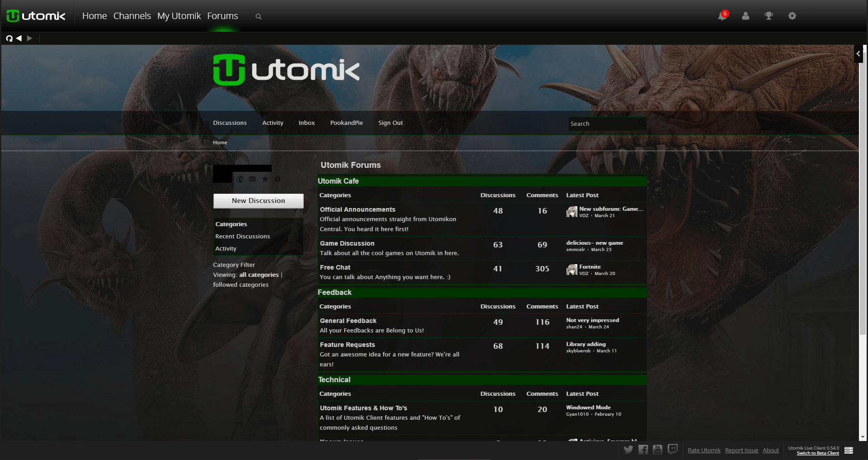Switch to the Channels tab
Viewport: 868px width, 460px height.
(x=132, y=16)
